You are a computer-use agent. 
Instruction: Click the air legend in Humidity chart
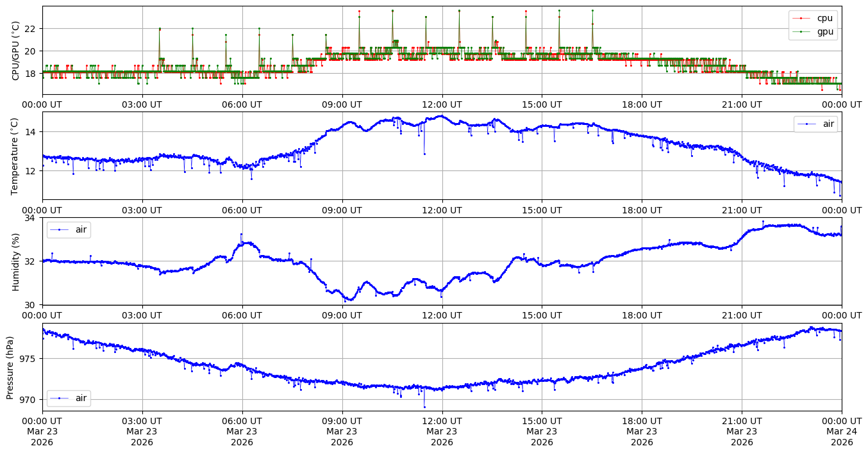click(81, 229)
